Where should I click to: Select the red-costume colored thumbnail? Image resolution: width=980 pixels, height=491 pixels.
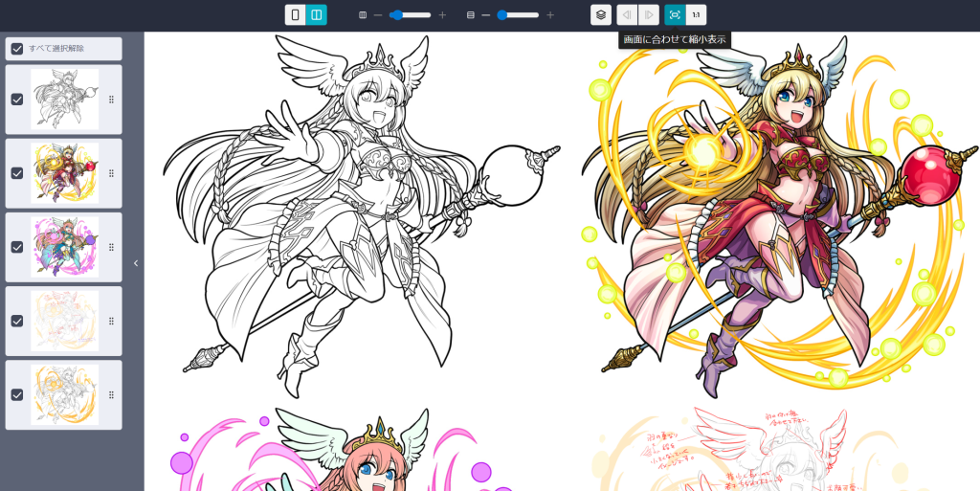(64, 173)
